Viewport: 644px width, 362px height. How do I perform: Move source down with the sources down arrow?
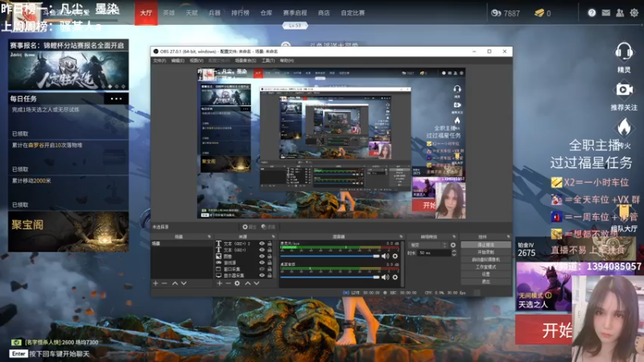click(257, 283)
